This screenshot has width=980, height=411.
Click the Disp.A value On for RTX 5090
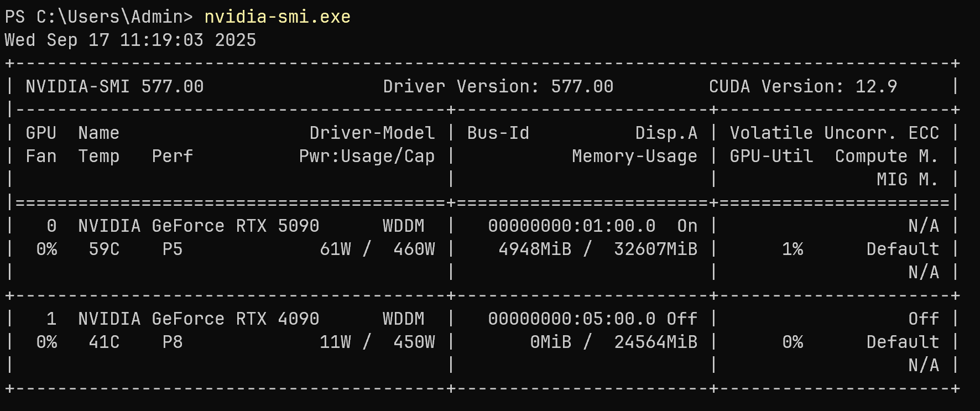tap(687, 226)
